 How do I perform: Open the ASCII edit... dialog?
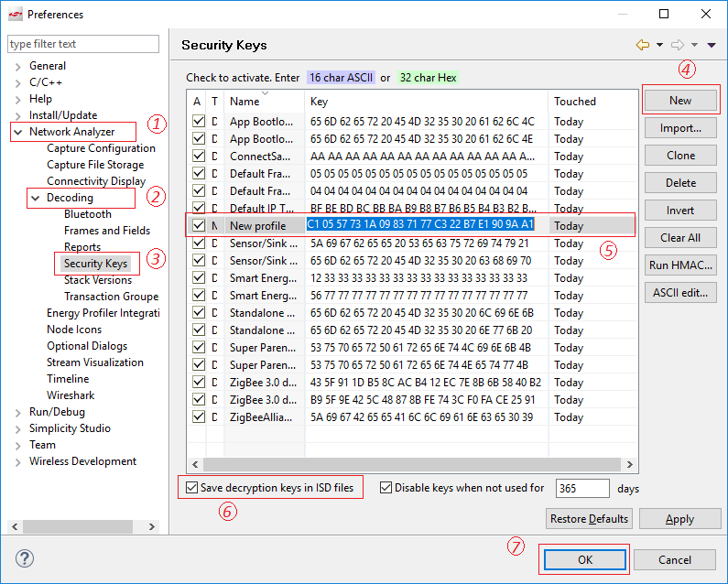click(680, 293)
